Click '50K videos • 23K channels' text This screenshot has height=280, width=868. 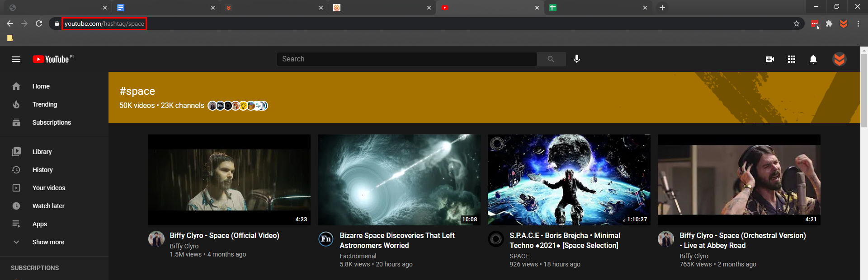162,105
